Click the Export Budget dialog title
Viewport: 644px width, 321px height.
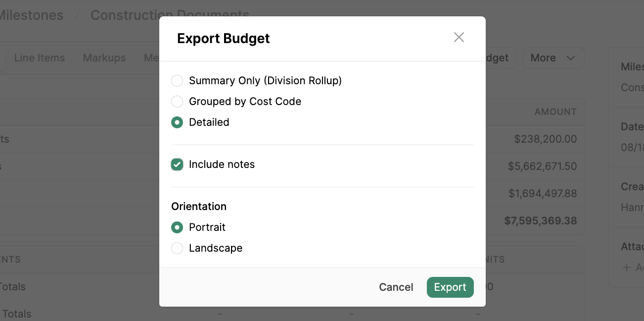click(x=224, y=39)
